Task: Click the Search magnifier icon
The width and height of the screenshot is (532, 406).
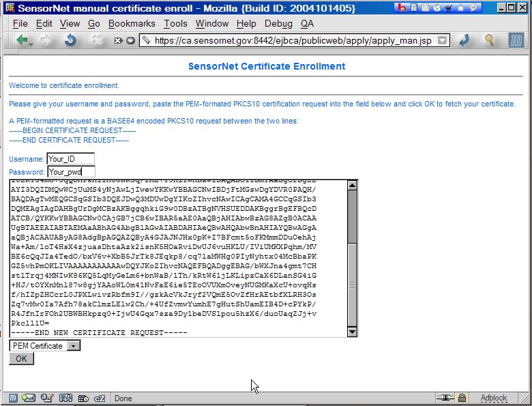Action: (489, 40)
